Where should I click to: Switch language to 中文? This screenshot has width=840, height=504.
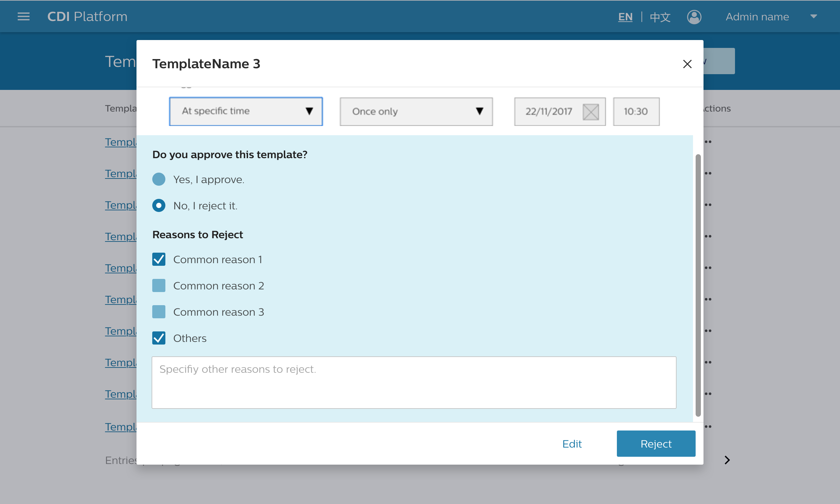point(660,17)
